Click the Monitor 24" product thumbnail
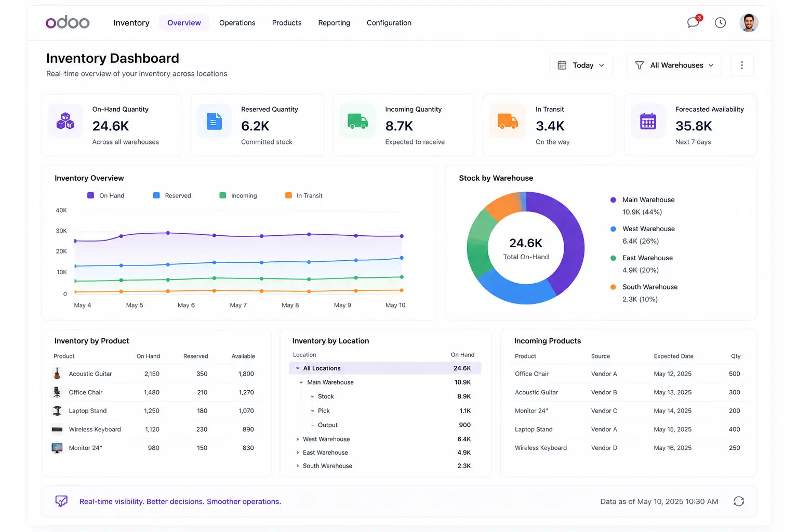The width and height of the screenshot is (798, 532). (57, 448)
